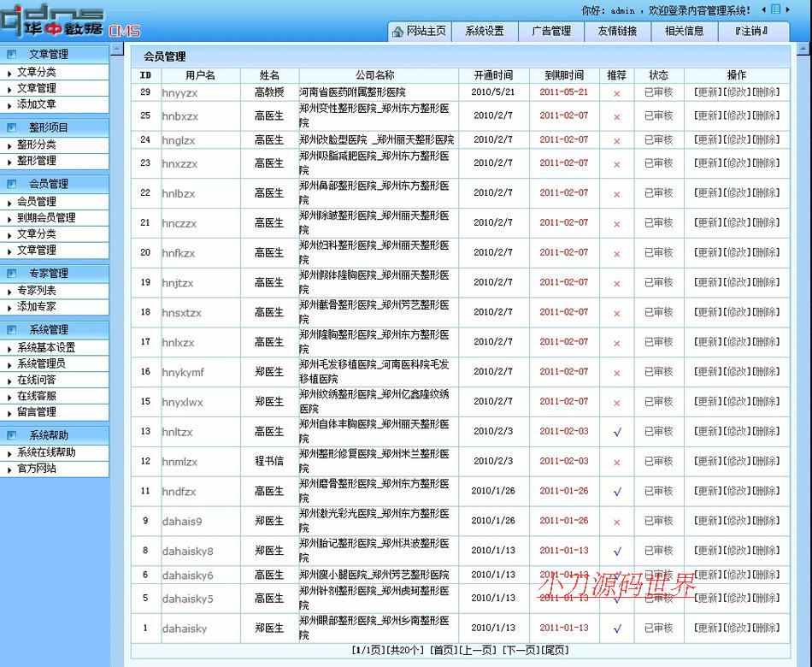Open 系统基本设置 in the sidebar
This screenshot has height=667, width=812.
pos(46,347)
